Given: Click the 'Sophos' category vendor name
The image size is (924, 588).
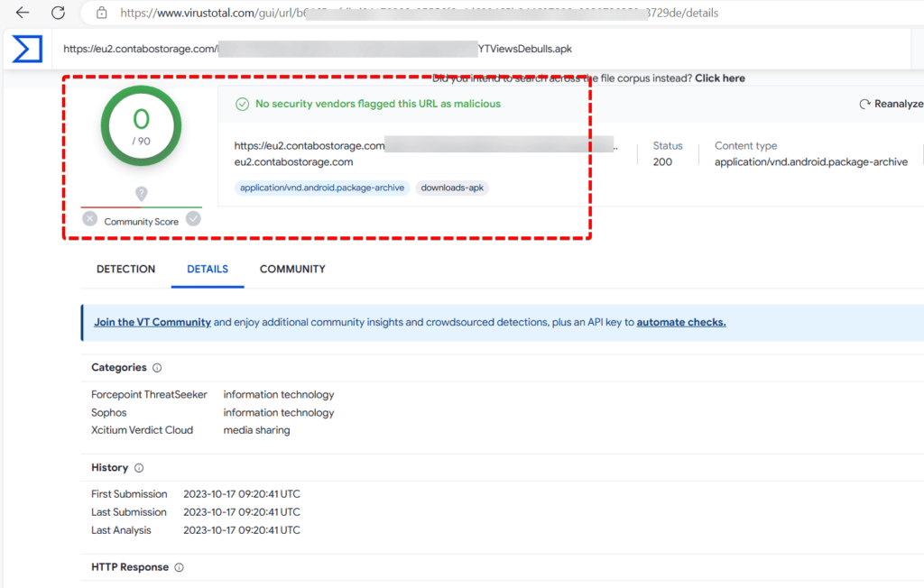Looking at the screenshot, I should click(x=109, y=413).
